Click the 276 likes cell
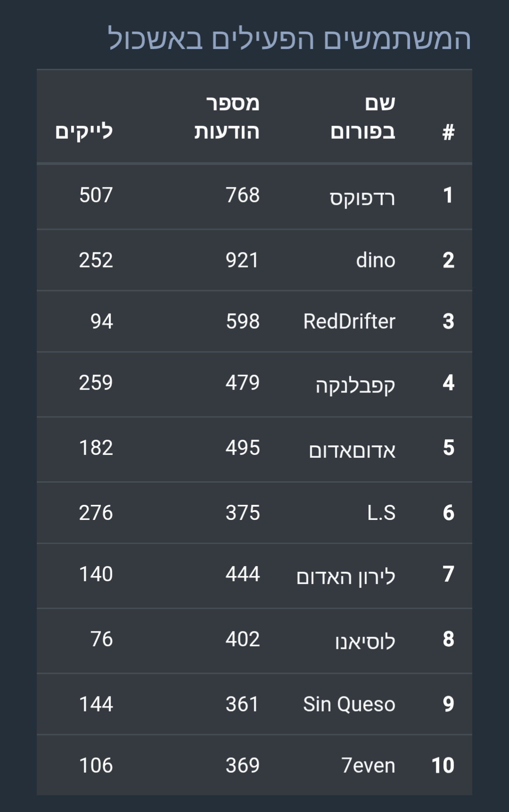509x812 pixels. click(x=96, y=513)
